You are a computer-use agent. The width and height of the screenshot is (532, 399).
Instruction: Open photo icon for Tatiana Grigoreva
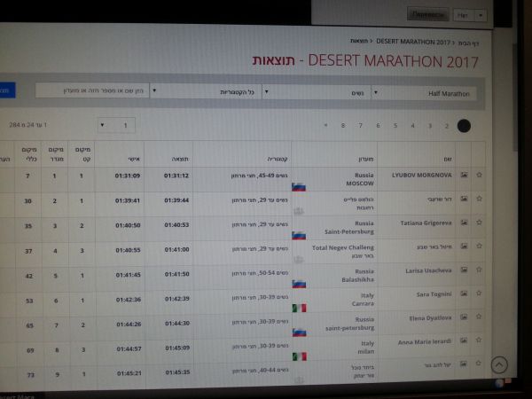464,223
